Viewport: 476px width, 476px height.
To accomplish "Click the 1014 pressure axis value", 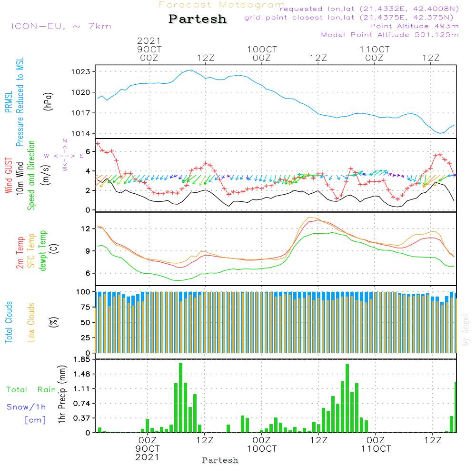I will (x=80, y=134).
